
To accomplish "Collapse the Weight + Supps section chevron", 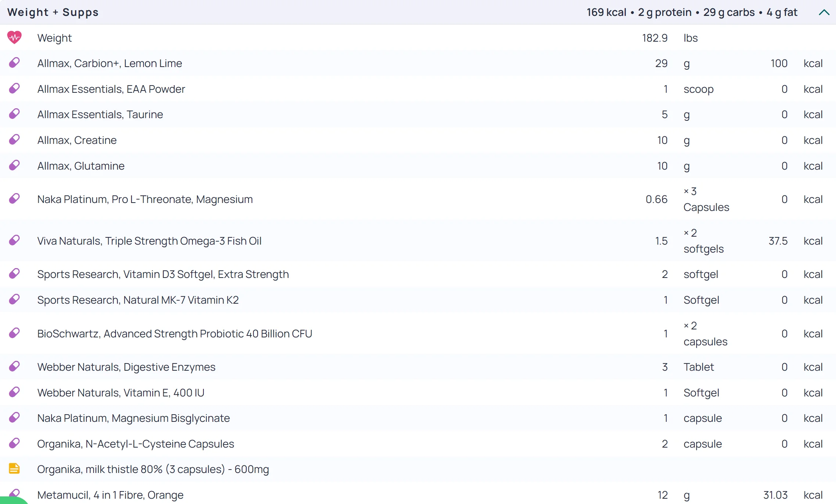I will click(x=824, y=12).
